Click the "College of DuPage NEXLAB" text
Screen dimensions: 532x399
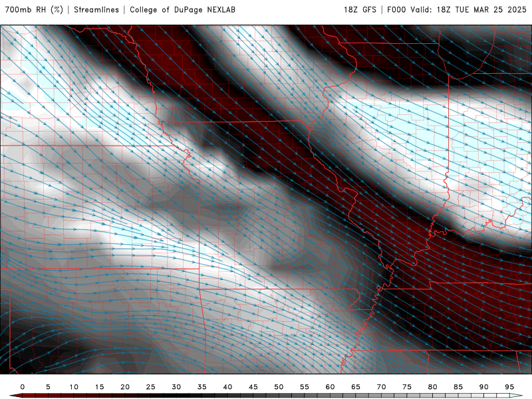point(182,10)
